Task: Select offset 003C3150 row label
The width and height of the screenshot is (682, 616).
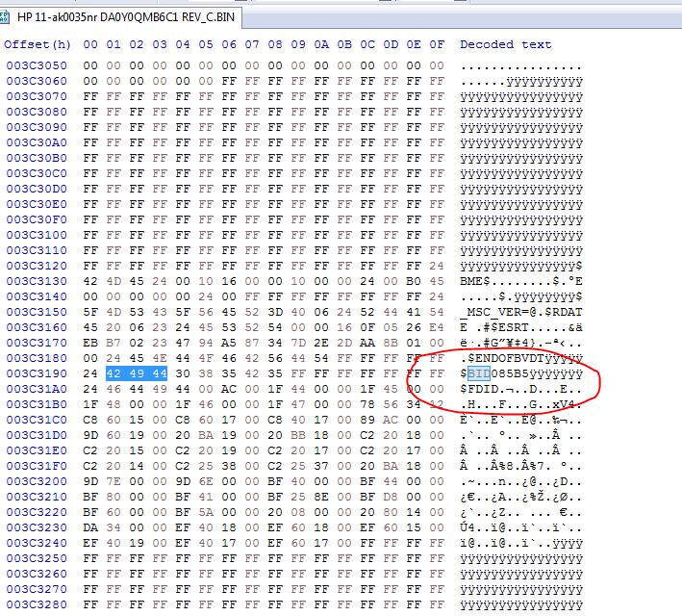Action: [37, 312]
